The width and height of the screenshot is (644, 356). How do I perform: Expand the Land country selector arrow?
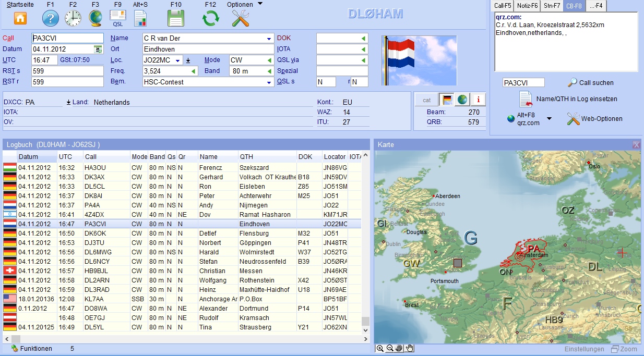point(68,102)
